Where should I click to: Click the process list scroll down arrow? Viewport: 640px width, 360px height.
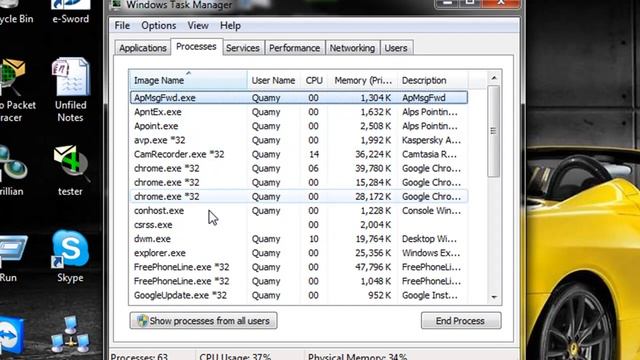click(494, 297)
